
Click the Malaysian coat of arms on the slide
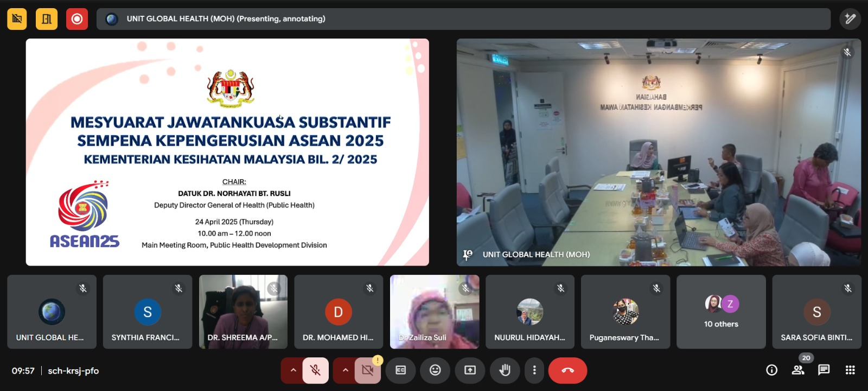(231, 88)
